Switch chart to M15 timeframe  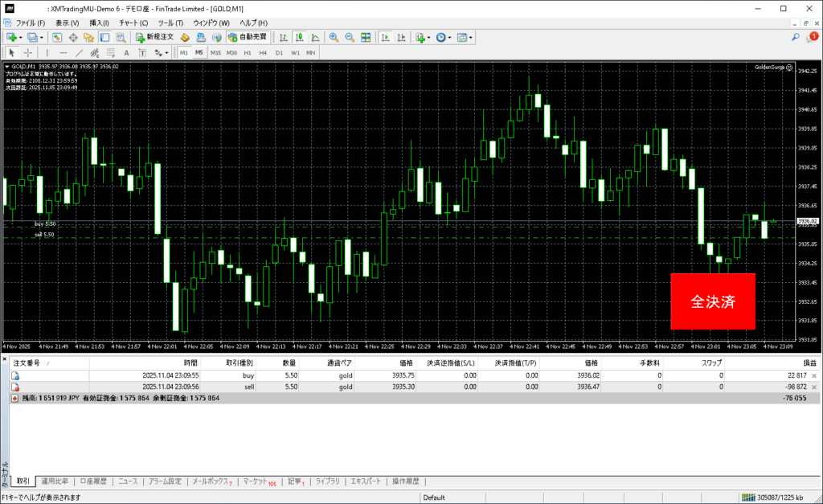coord(215,52)
